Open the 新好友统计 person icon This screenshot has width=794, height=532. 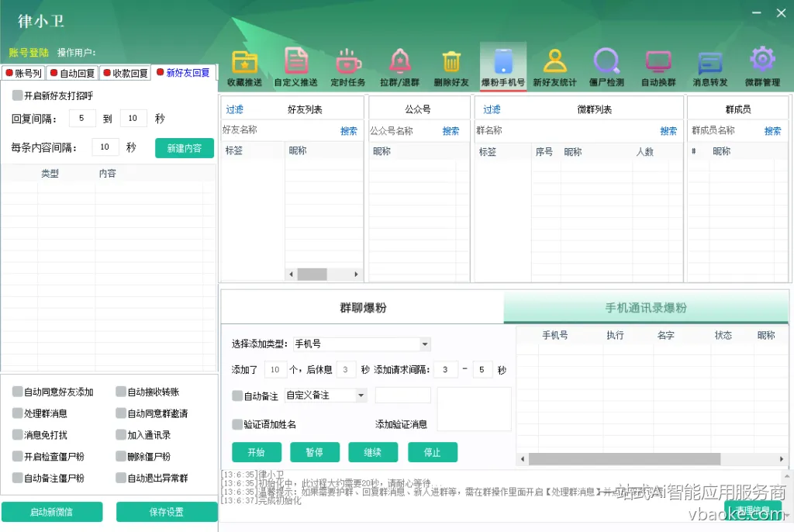point(555,61)
